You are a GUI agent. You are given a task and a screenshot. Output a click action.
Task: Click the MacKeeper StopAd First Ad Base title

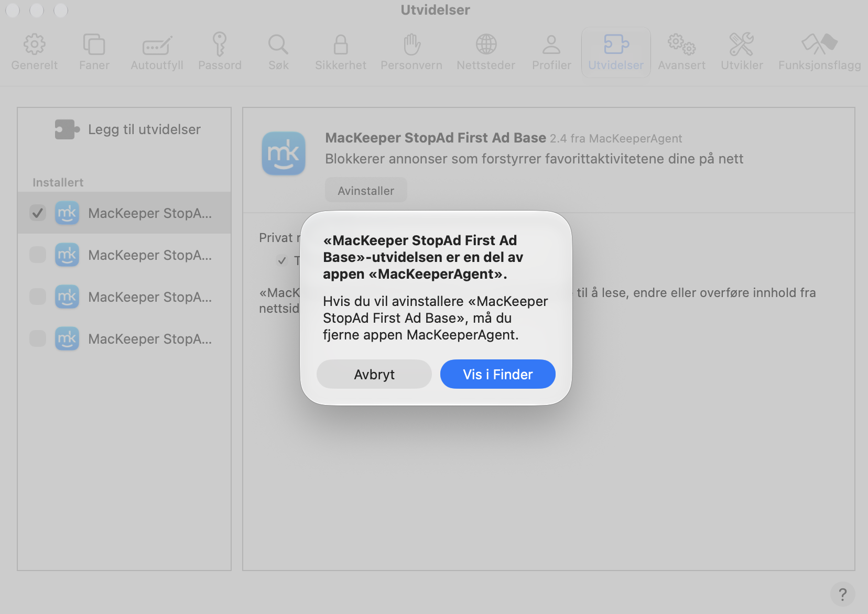tap(436, 138)
